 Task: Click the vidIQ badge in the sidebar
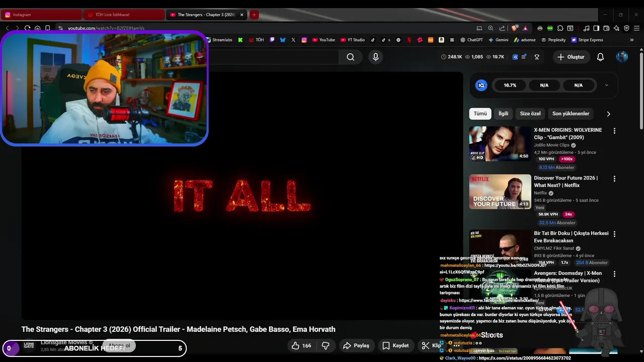(481, 85)
